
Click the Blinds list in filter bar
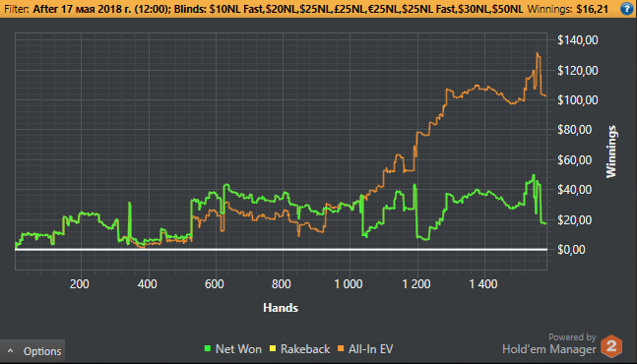tap(349, 9)
